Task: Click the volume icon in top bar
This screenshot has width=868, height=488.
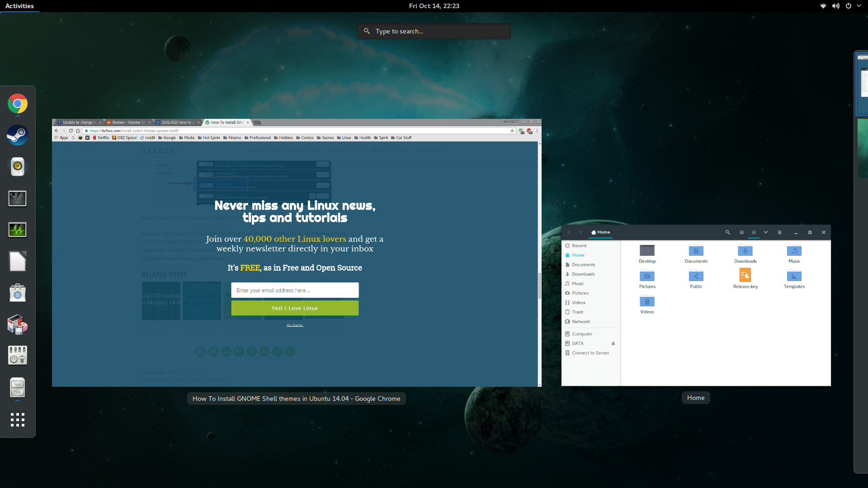Action: pyautogui.click(x=836, y=6)
